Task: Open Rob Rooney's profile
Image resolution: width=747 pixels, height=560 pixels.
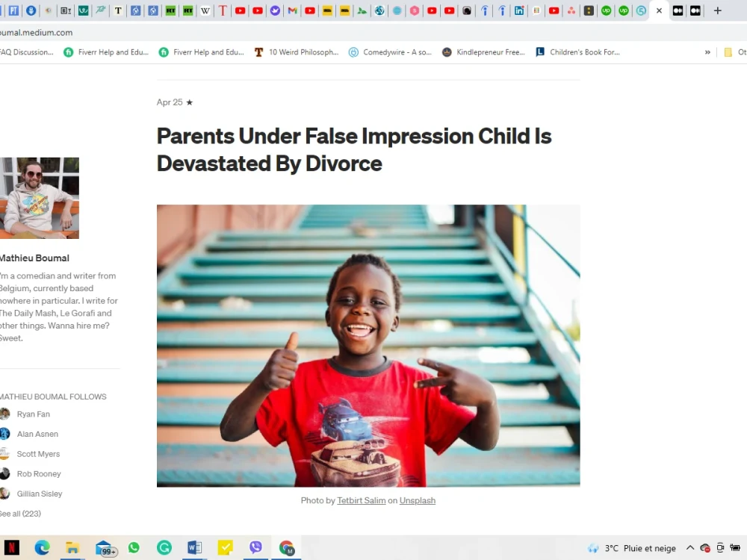Action: [39, 474]
